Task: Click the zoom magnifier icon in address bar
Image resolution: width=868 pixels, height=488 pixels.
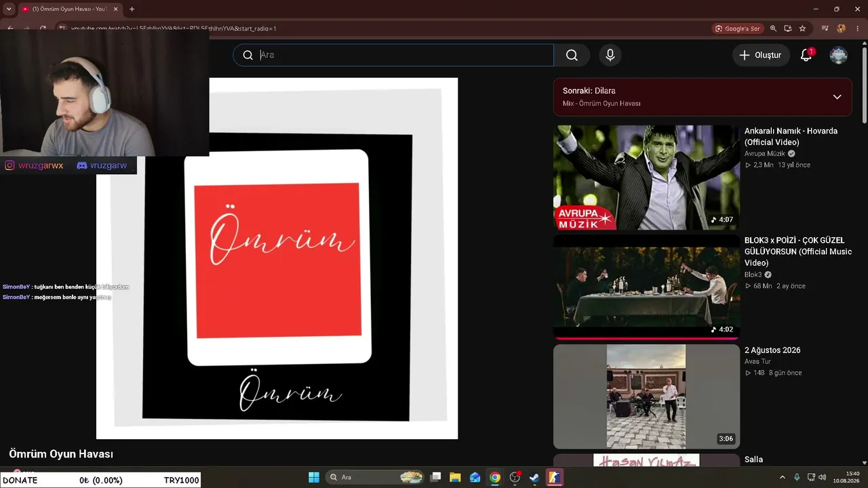Action: tap(773, 28)
